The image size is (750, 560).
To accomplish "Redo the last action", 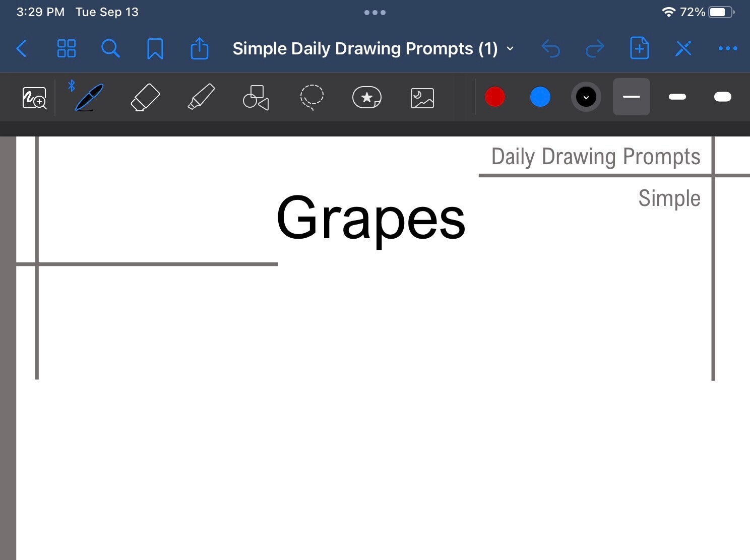I will (595, 48).
